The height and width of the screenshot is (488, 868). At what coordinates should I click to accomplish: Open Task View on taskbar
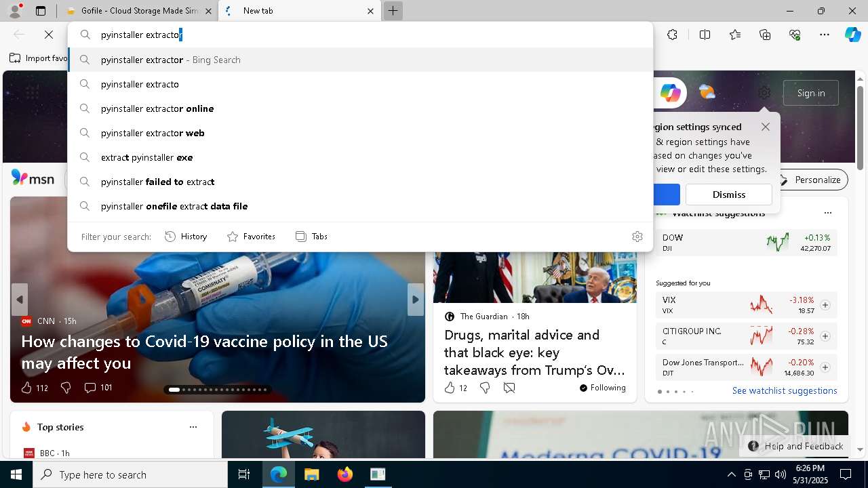[x=244, y=474]
